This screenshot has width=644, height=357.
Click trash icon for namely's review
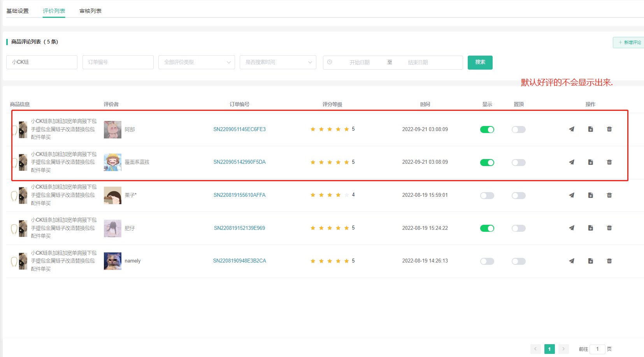(609, 261)
